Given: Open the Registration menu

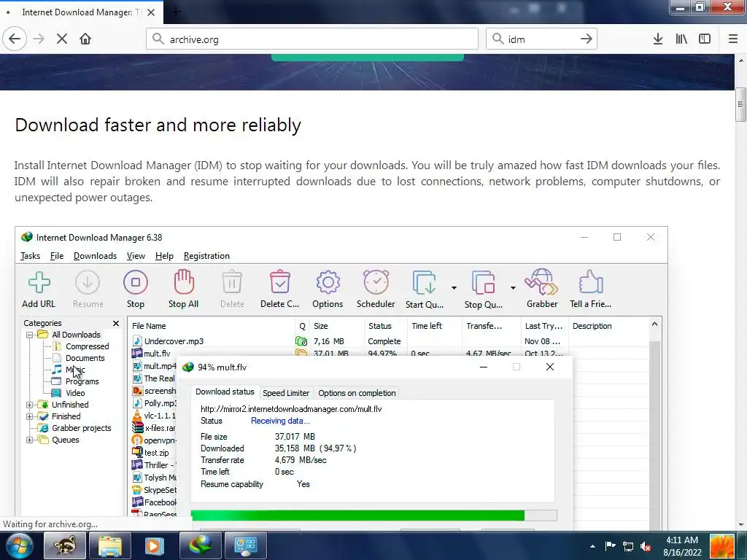Looking at the screenshot, I should click(x=206, y=256).
